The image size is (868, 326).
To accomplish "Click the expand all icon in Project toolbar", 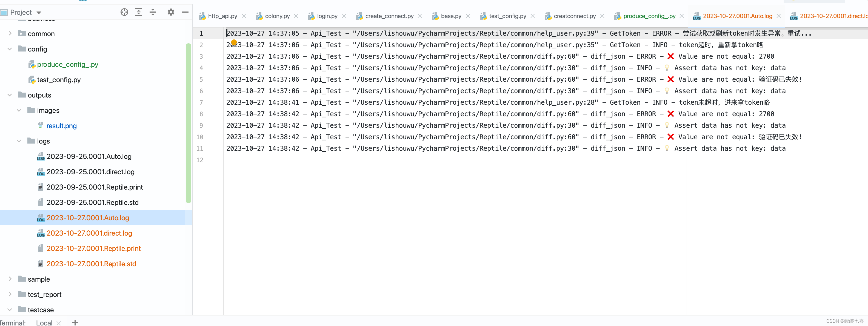I will [x=138, y=12].
